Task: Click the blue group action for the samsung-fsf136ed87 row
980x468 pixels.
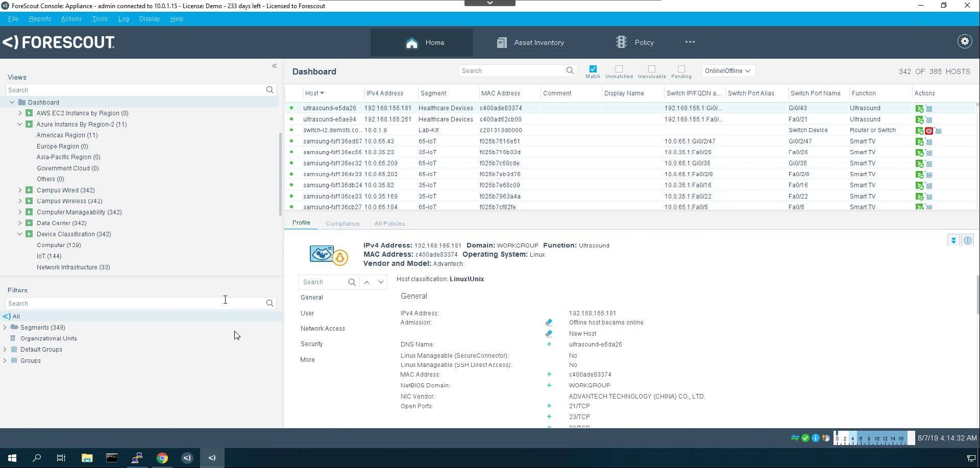Action: click(x=929, y=142)
